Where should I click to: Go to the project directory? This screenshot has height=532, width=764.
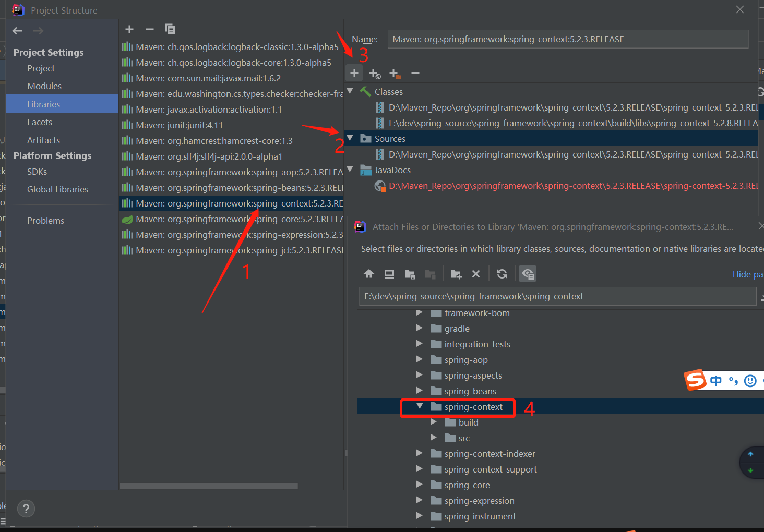click(x=410, y=274)
